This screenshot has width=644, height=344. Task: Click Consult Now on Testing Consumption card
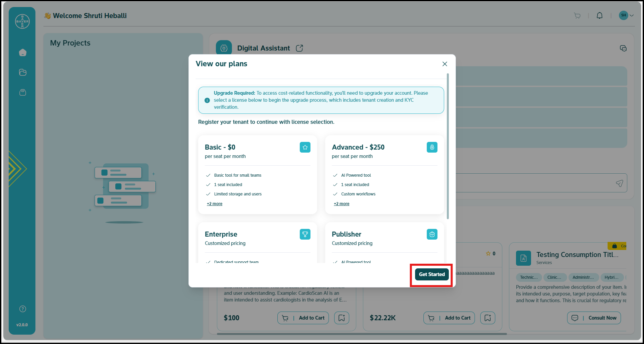point(594,318)
